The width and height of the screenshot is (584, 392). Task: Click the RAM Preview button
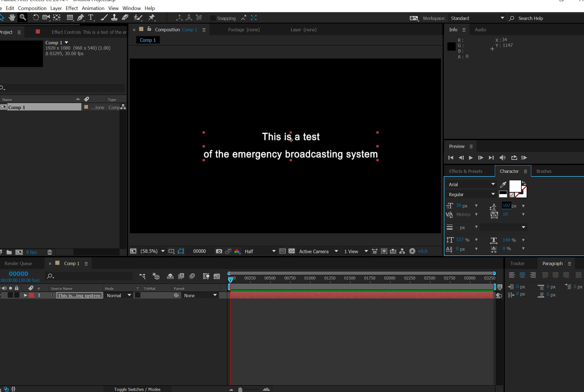click(524, 158)
